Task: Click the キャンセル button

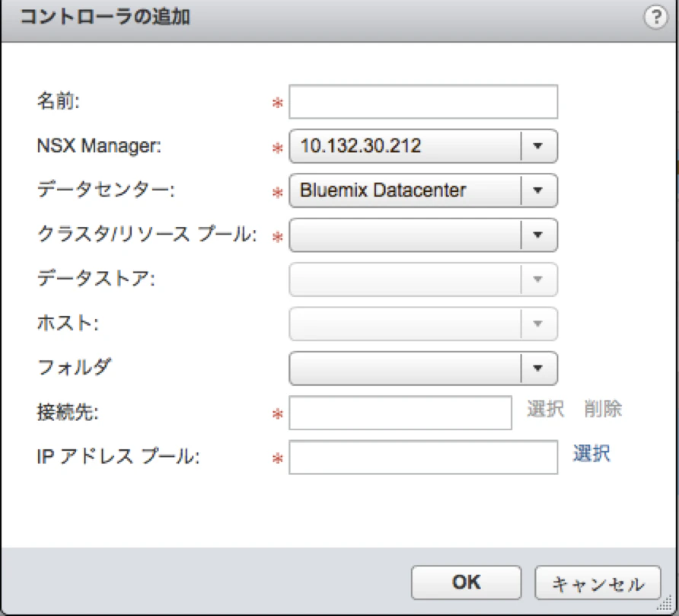Action: point(598,582)
